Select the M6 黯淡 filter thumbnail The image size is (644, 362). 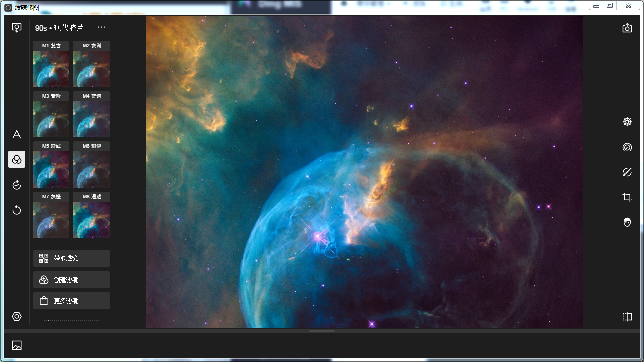click(92, 165)
